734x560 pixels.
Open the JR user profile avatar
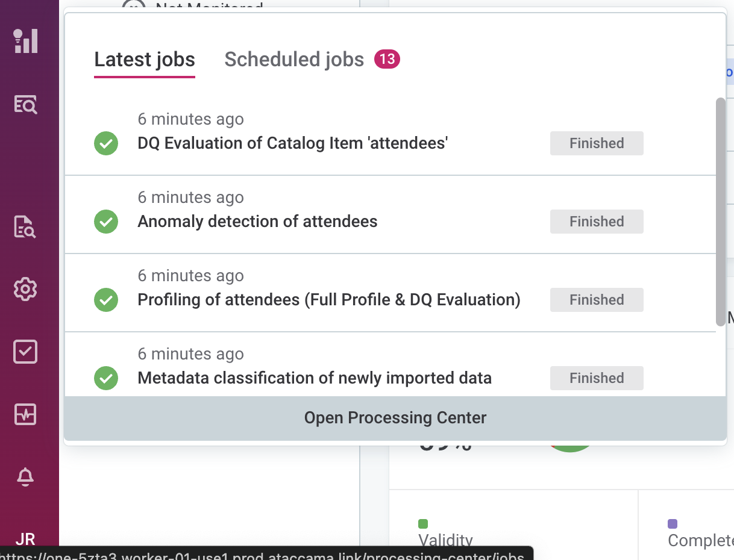(25, 539)
